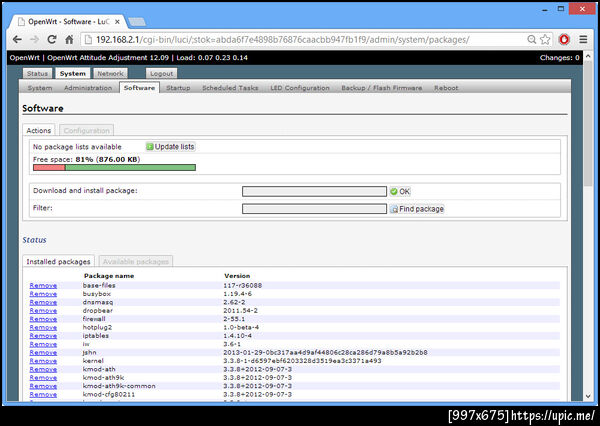Switch to the Configuration tab
Image resolution: width=600 pixels, height=426 pixels.
(x=86, y=131)
